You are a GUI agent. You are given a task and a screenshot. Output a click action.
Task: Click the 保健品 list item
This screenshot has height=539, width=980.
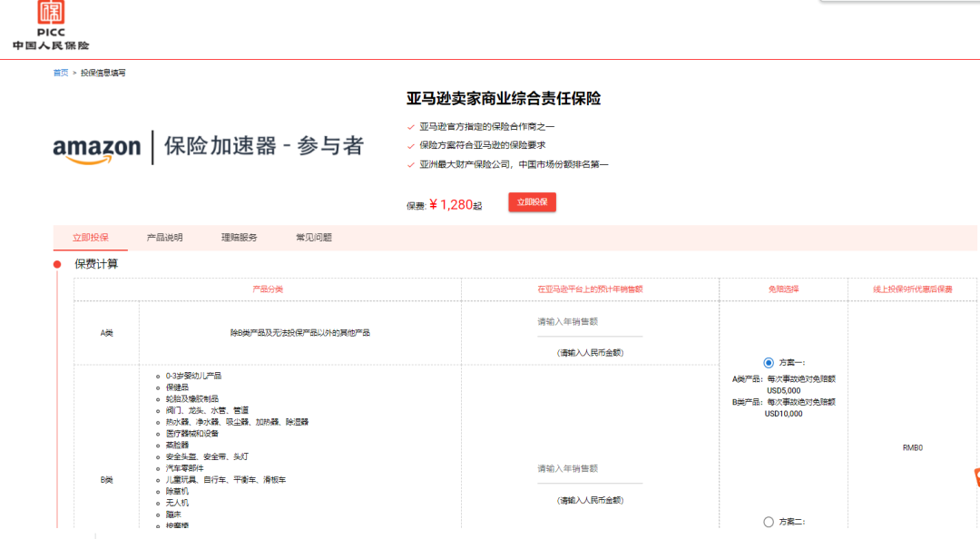(x=177, y=387)
